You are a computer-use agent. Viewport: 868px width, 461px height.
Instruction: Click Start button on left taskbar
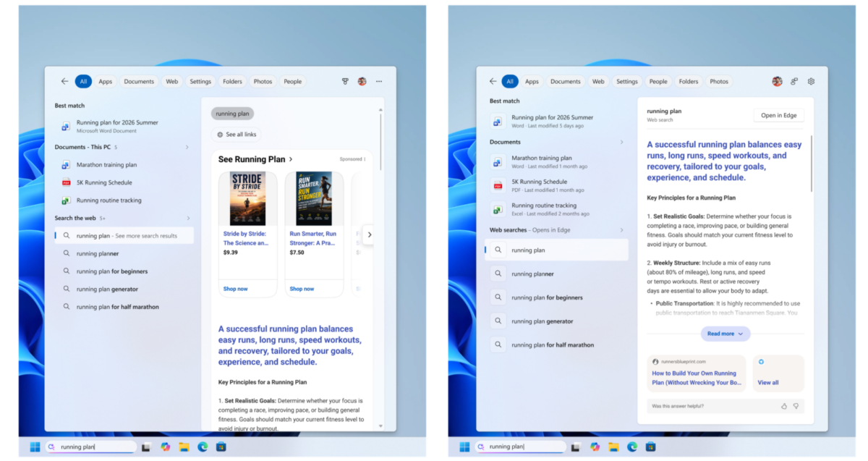[x=35, y=447]
